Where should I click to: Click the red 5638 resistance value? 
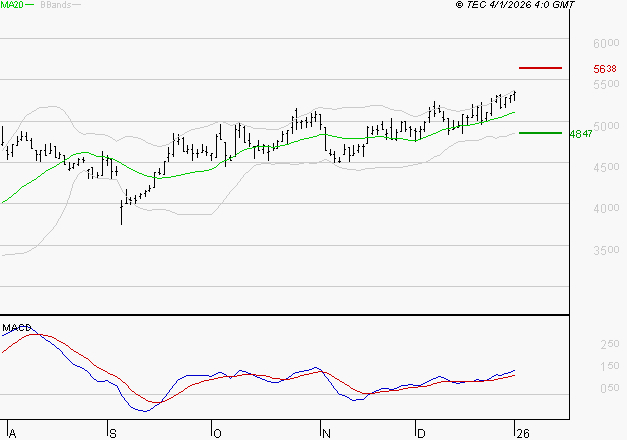605,69
